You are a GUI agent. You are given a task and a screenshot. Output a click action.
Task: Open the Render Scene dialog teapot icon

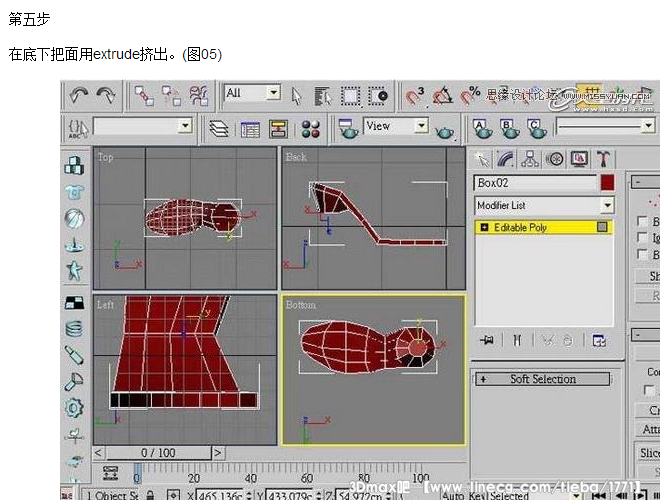click(348, 129)
